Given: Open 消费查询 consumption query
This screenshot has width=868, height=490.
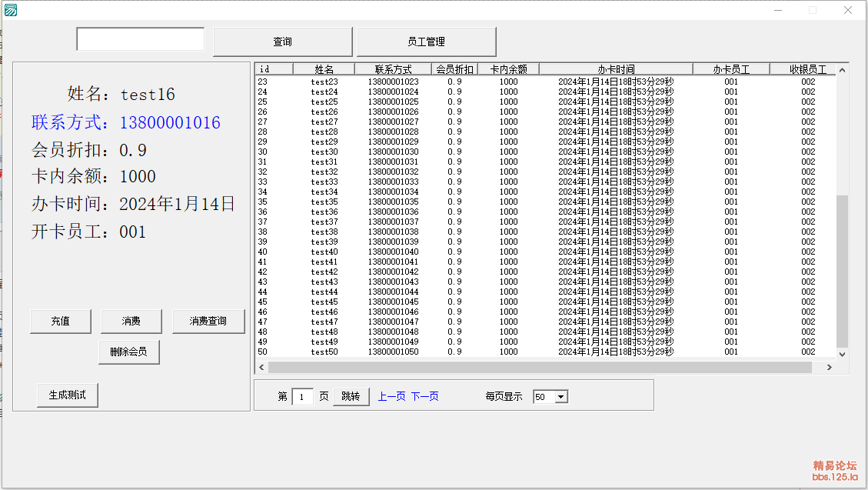Looking at the screenshot, I should pyautogui.click(x=208, y=321).
